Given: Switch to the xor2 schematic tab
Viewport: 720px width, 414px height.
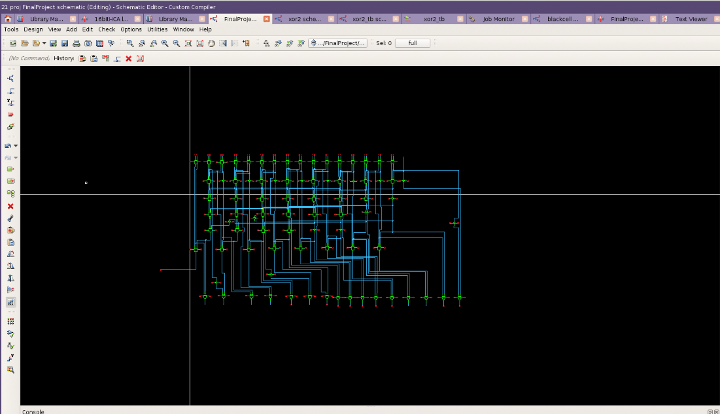Looking at the screenshot, I should click(304, 19).
